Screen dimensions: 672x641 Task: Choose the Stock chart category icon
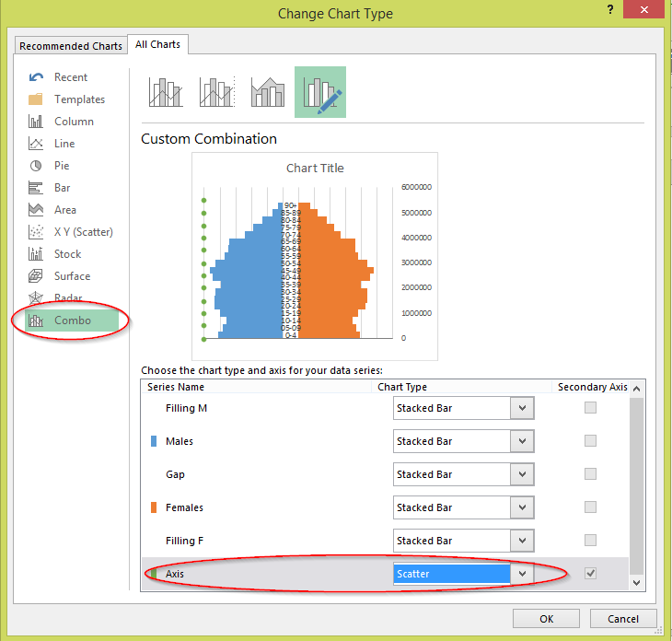36,254
